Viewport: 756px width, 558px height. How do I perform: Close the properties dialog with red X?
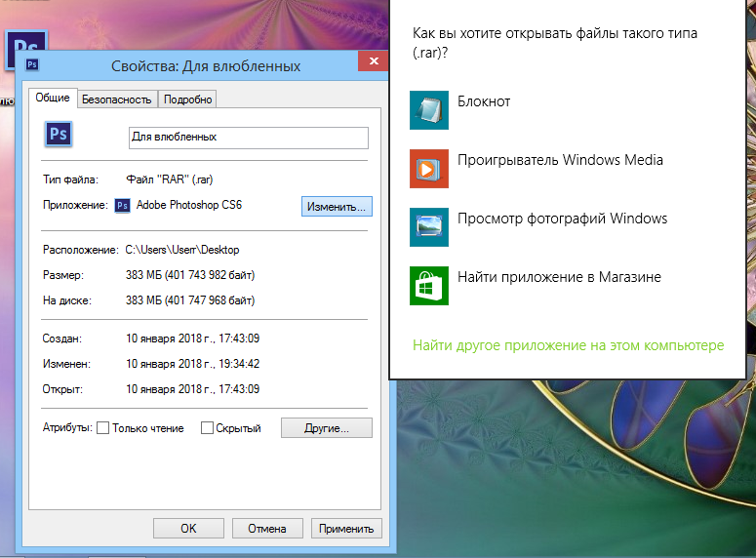374,60
